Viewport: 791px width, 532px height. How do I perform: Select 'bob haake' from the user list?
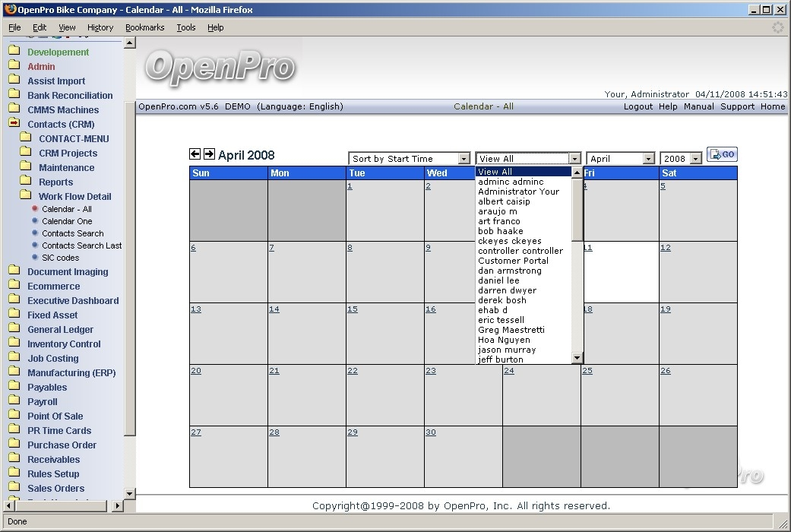pyautogui.click(x=501, y=231)
